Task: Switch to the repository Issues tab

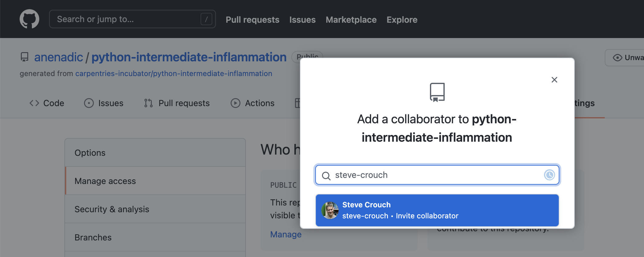Action: [104, 103]
